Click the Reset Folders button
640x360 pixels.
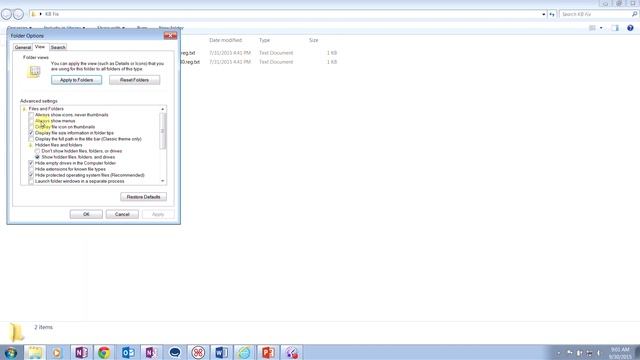134,80
